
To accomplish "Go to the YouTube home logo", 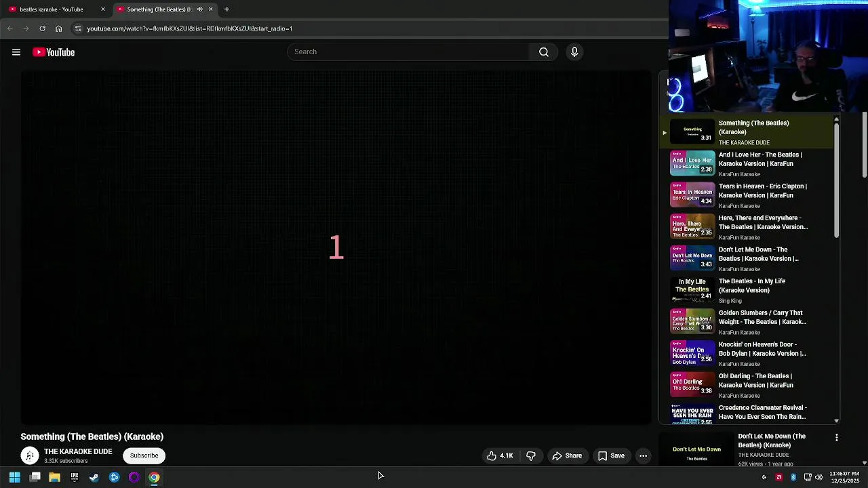I will [54, 52].
